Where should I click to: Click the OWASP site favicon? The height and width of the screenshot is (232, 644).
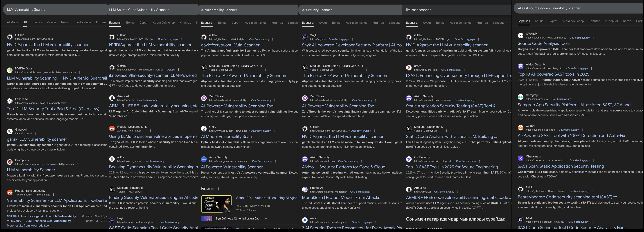point(521,35)
